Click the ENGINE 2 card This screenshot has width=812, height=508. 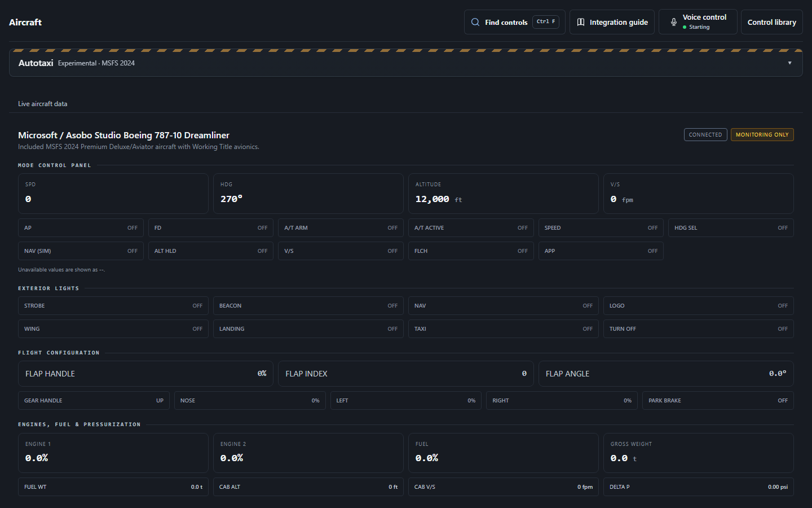[308, 453]
